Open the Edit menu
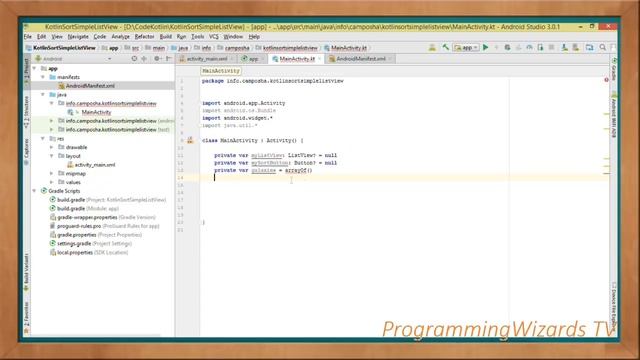The width and height of the screenshot is (640, 360). click(x=42, y=37)
